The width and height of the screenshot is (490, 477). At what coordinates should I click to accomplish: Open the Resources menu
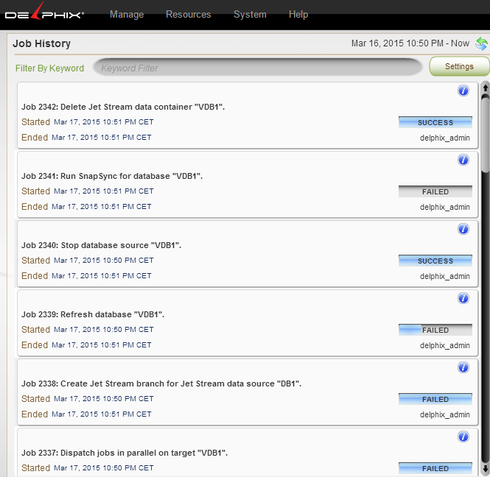pos(188,14)
